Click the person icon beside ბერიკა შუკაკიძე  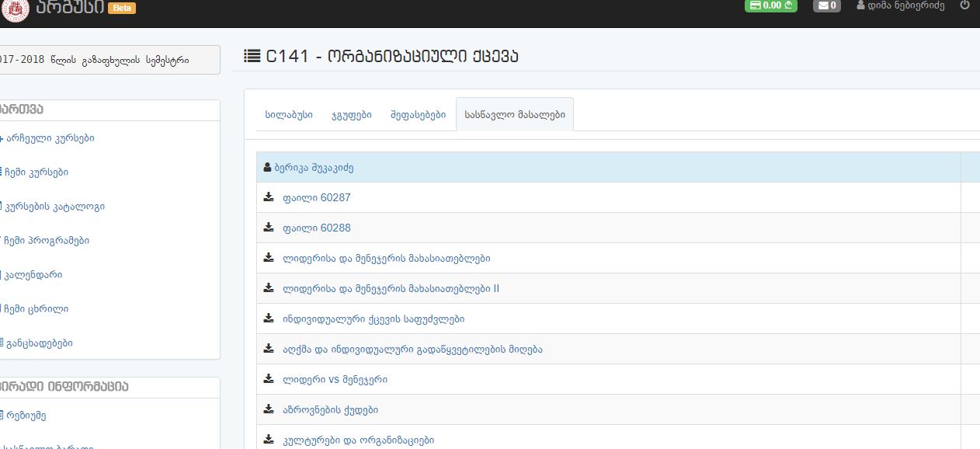click(268, 167)
